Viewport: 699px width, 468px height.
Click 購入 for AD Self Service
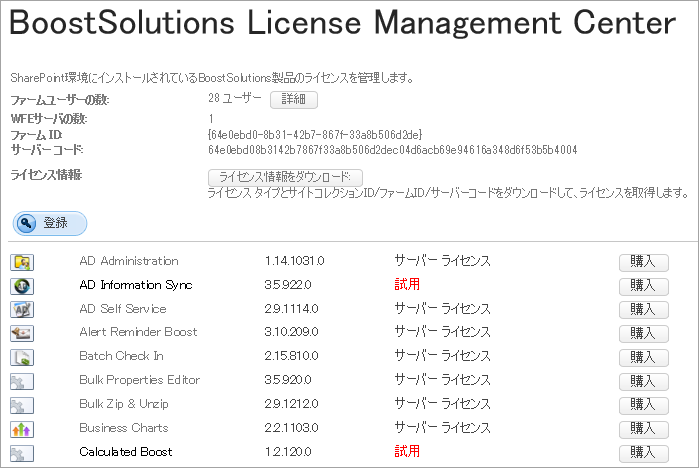[x=644, y=310]
